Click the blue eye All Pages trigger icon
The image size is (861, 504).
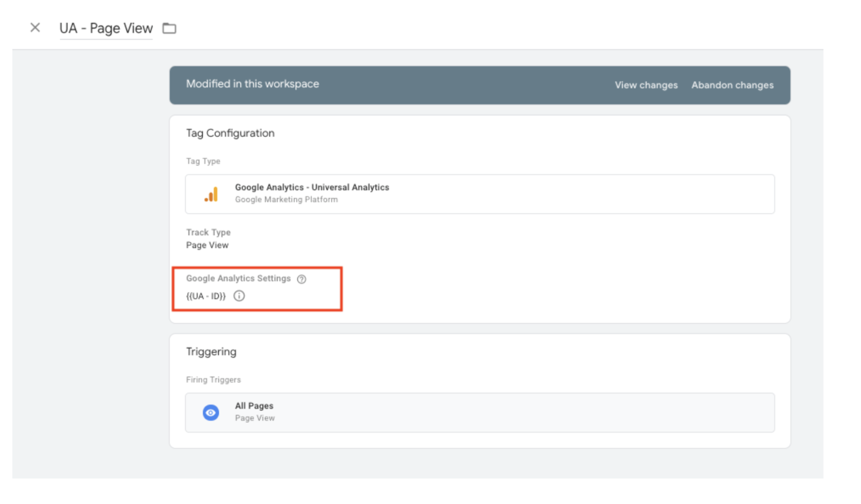click(x=211, y=413)
